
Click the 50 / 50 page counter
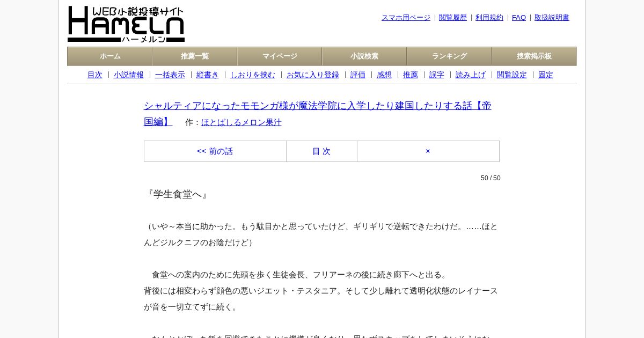[491, 178]
